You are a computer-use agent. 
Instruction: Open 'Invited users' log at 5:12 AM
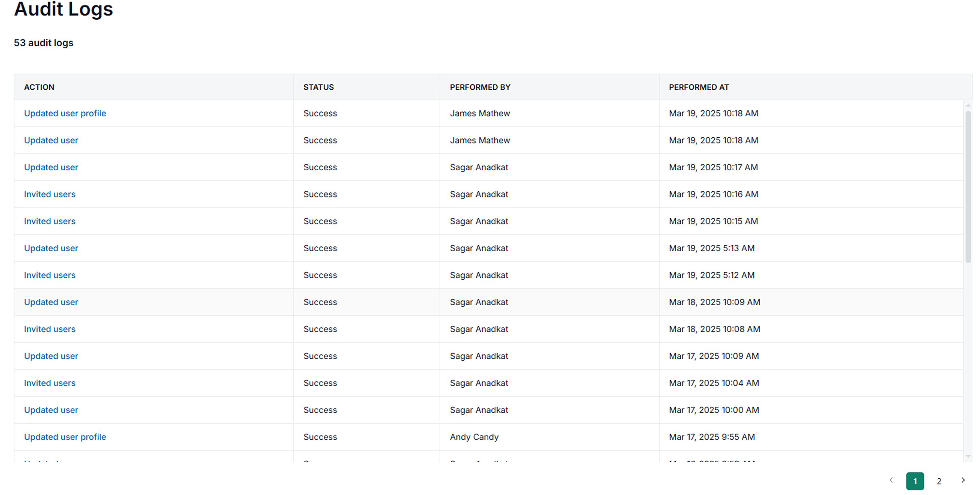(50, 275)
